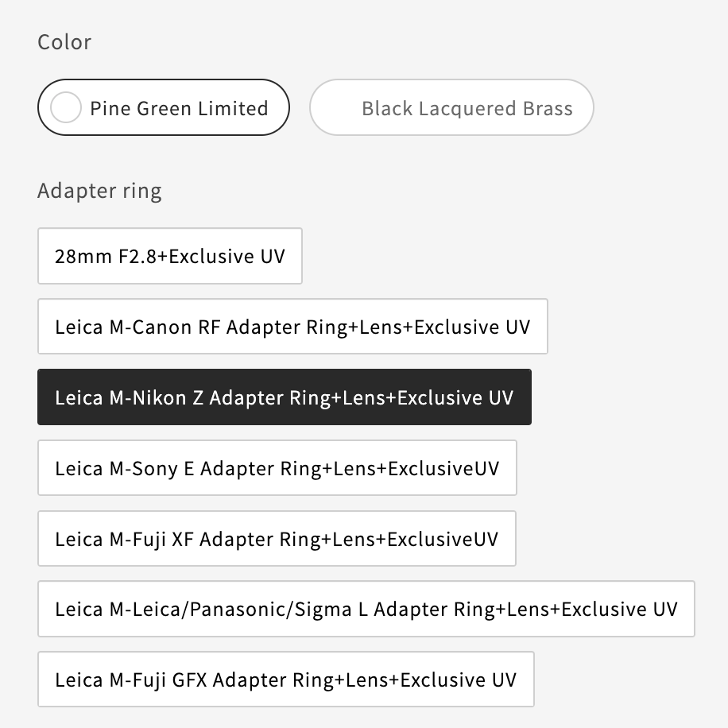Click the Adapter ring section heading

tap(100, 191)
